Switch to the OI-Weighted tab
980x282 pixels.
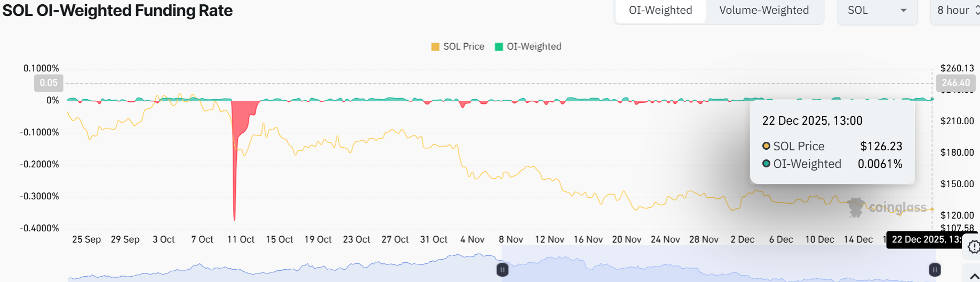pyautogui.click(x=660, y=11)
